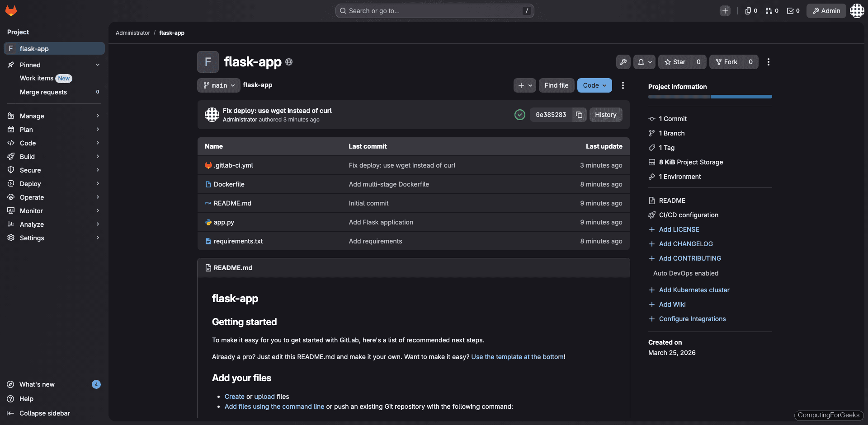Collapse the Pinned section
868x425 pixels.
pos(98,65)
